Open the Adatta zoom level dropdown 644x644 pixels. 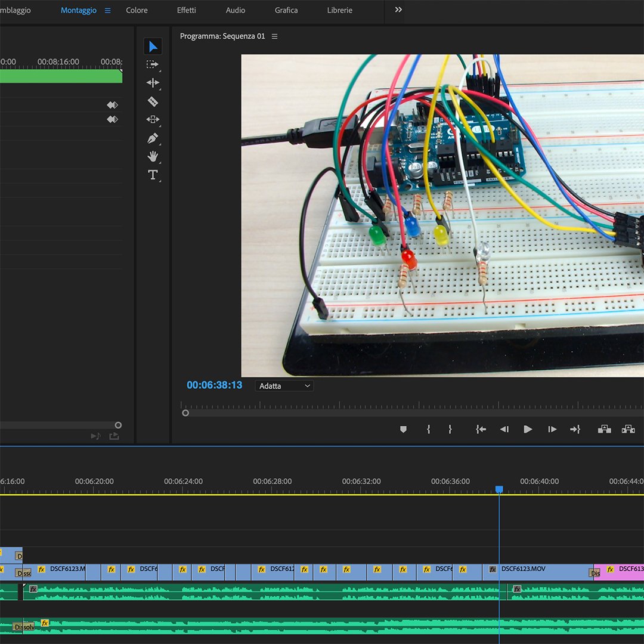click(x=284, y=385)
